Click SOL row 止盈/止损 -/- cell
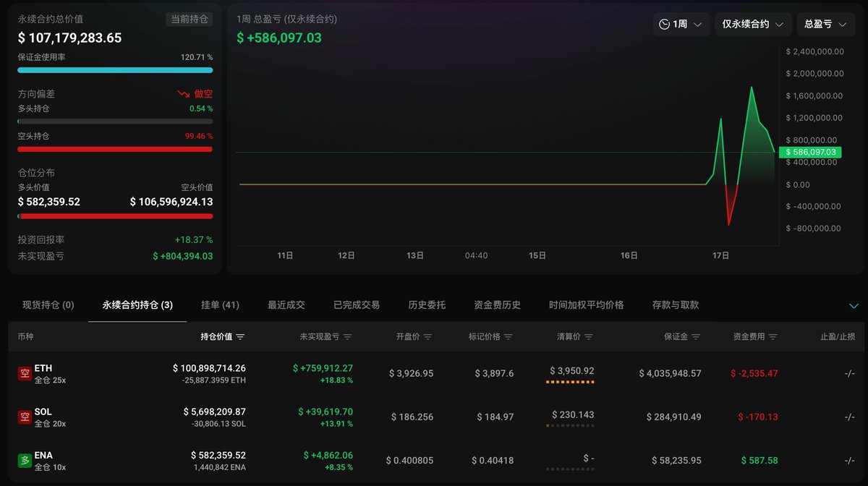This screenshot has width=868, height=486. (849, 417)
